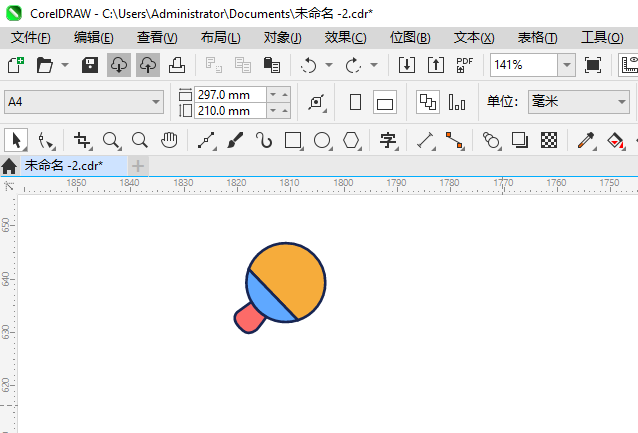Click the page options settings icon
Screen dimensions: 638x433
point(317,102)
